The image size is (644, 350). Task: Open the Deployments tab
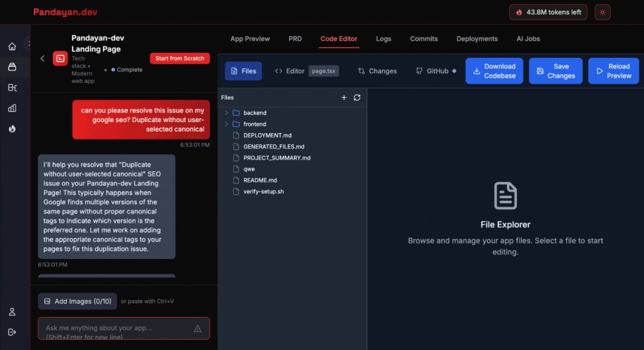coord(477,39)
